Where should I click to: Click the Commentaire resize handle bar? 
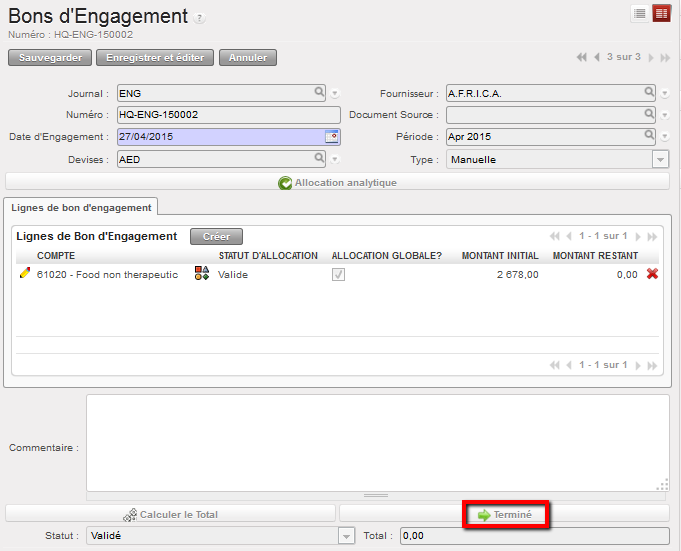tap(376, 495)
